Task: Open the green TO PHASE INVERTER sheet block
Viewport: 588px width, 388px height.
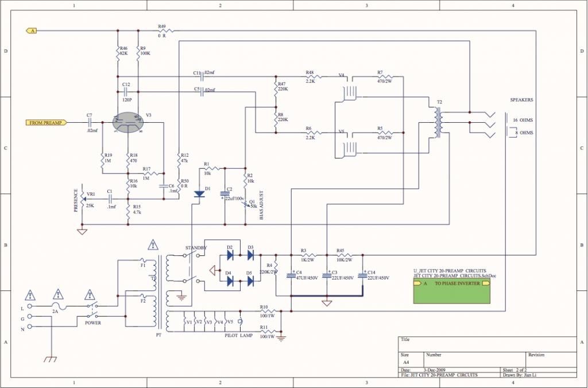Action: pos(451,291)
